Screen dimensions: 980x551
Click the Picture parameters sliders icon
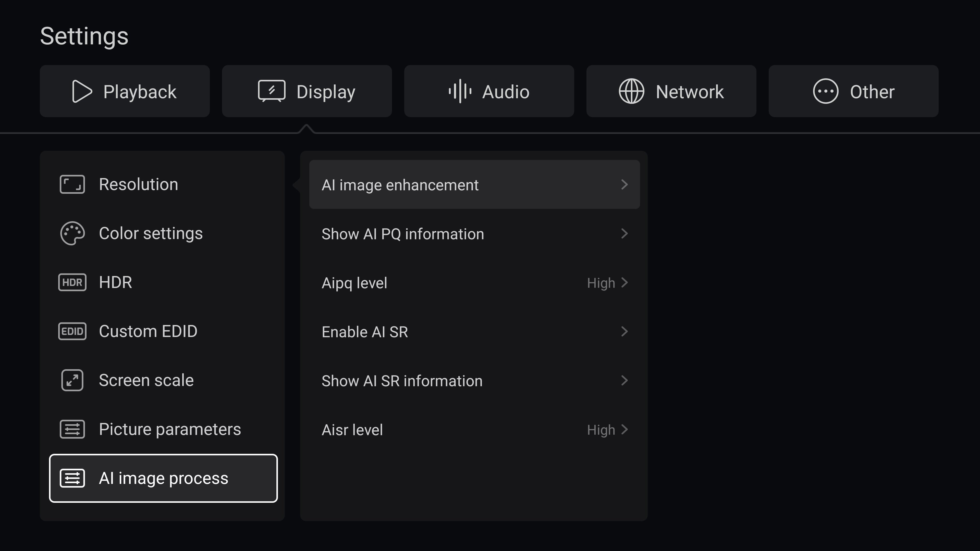(72, 429)
